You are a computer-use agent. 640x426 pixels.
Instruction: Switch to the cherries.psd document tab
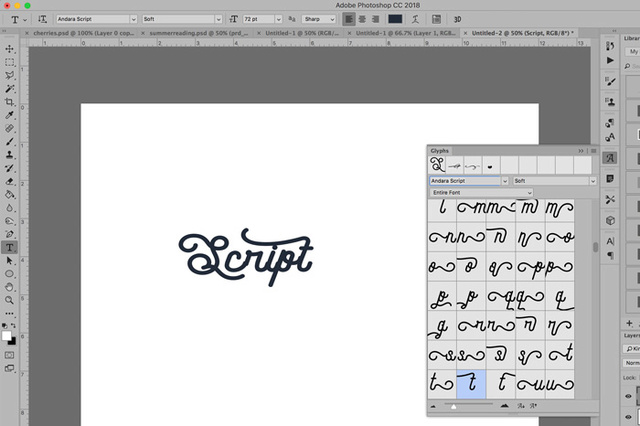(84, 33)
